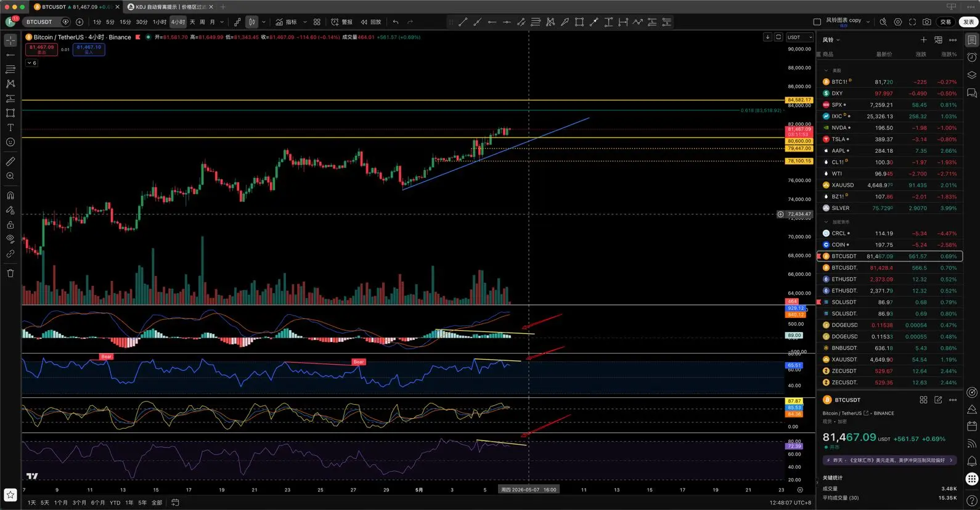The width and height of the screenshot is (980, 510).
Task: Open indicator templates grid
Action: 317,22
